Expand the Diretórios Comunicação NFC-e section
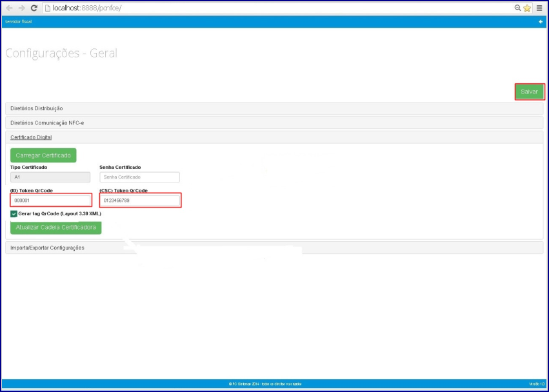 274,123
